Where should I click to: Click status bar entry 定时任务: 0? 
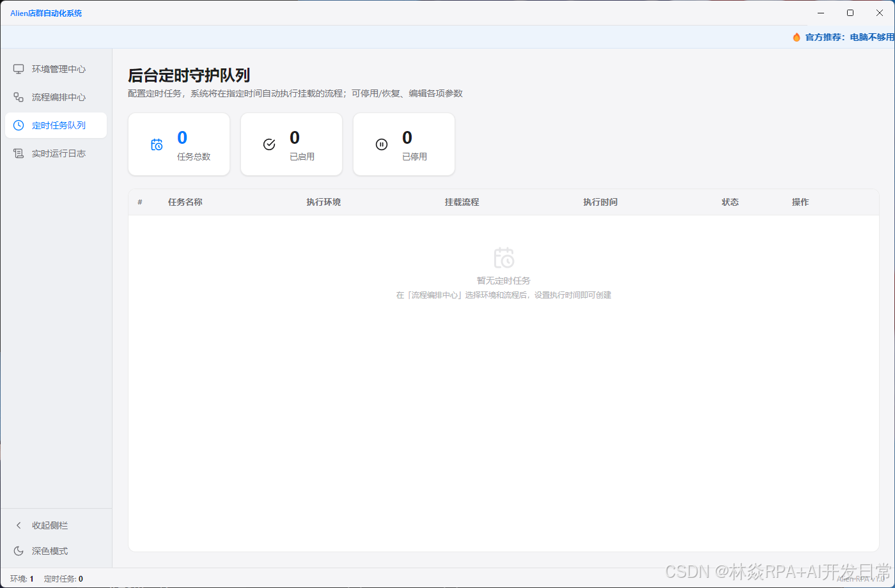[x=63, y=579]
